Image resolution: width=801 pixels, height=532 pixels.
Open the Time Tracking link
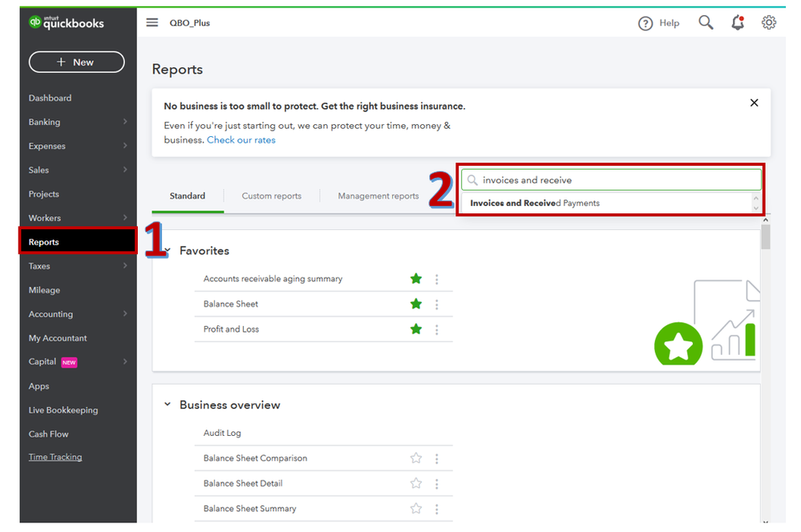[55, 457]
